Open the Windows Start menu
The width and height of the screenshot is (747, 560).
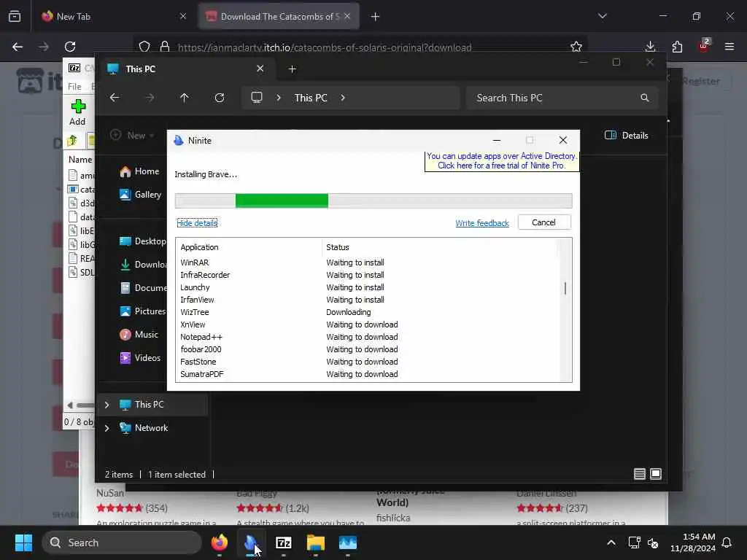(23, 542)
